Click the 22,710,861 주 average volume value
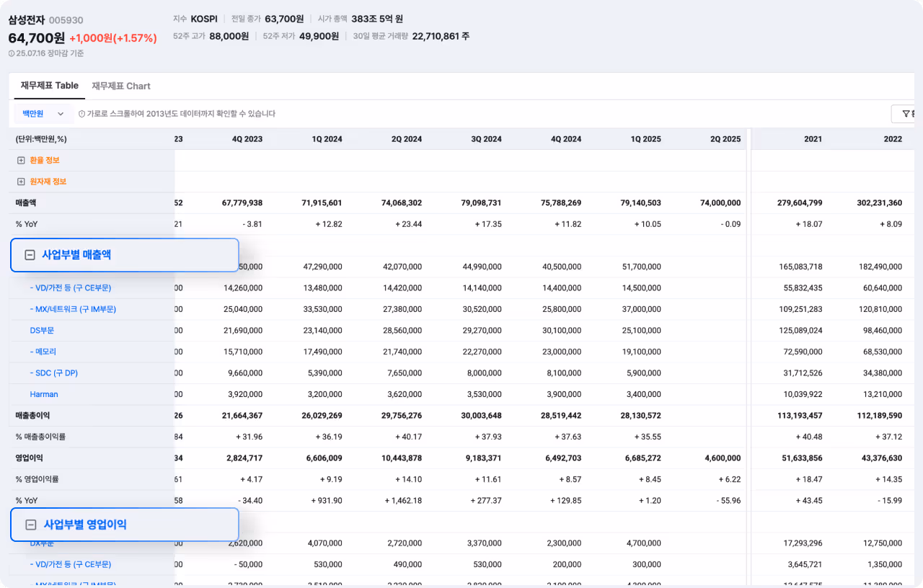The width and height of the screenshot is (923, 588). point(441,36)
